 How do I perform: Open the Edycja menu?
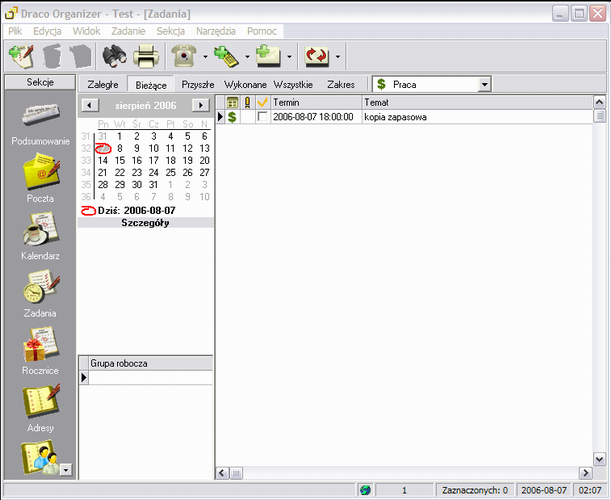pyautogui.click(x=47, y=31)
